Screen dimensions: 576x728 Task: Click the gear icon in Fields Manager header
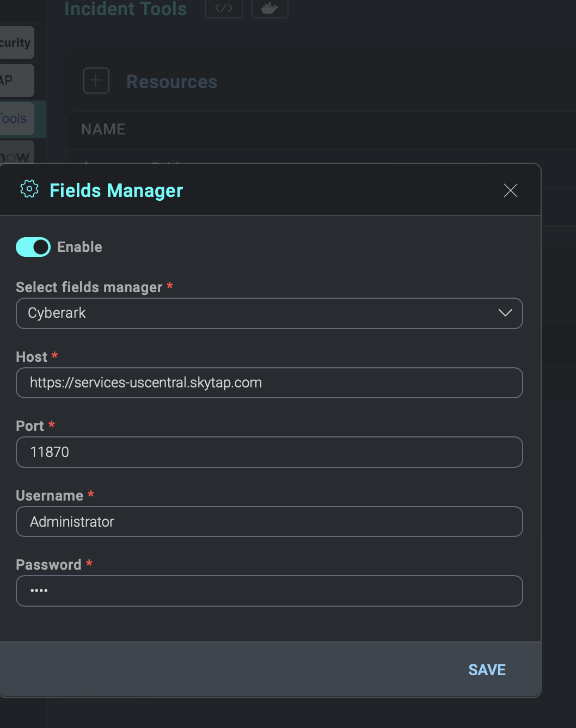[29, 189]
